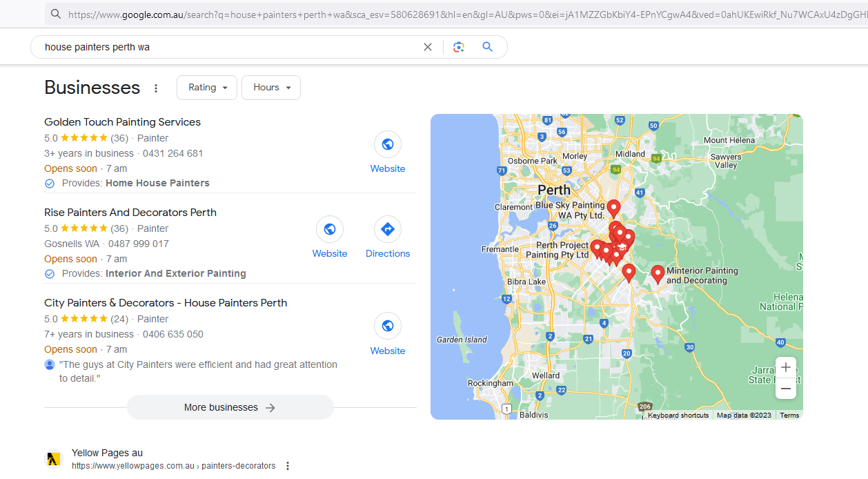This screenshot has width=868, height=479.
Task: Click the Perth city label on map
Action: pyautogui.click(x=554, y=190)
